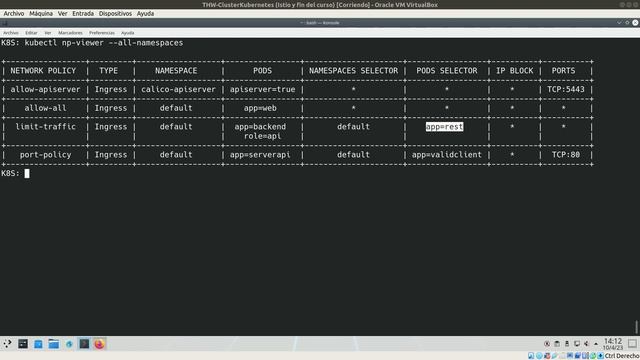
Task: Click Ctrl Derecho host key label
Action: coord(622,356)
